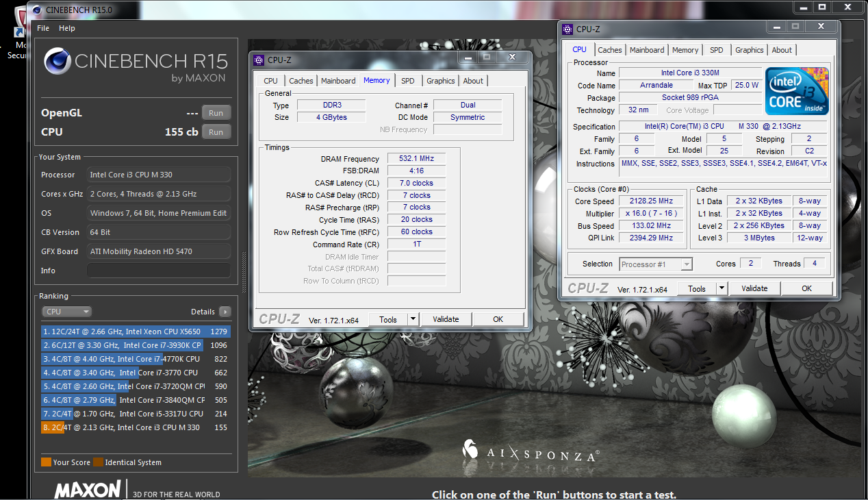Open Mainboard tab in right CPU-Z window
The image size is (868, 500).
647,50
